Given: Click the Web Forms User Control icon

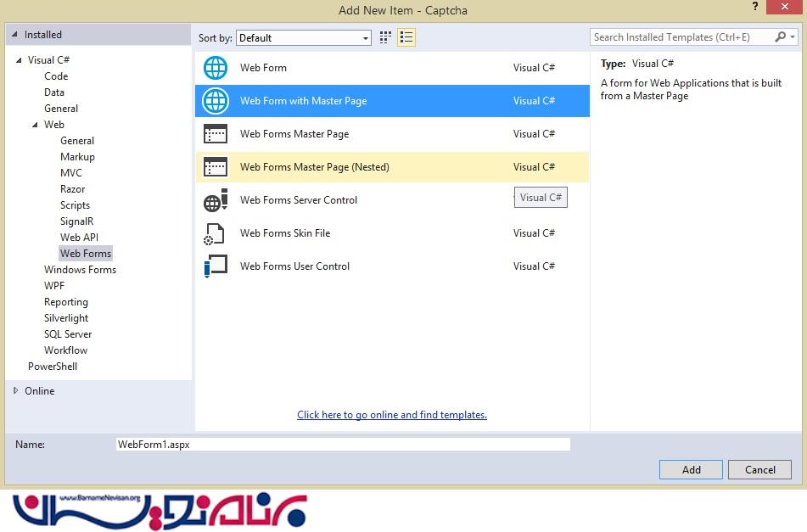Looking at the screenshot, I should tap(216, 266).
